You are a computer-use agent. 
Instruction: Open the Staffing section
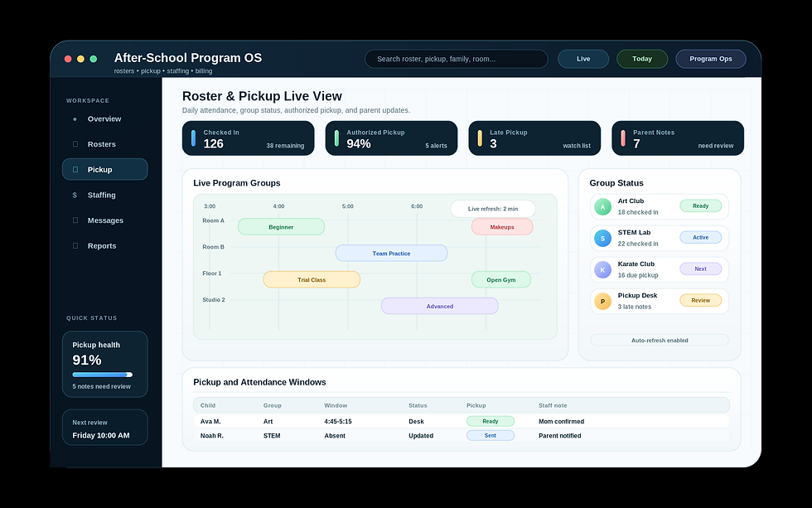[105, 195]
